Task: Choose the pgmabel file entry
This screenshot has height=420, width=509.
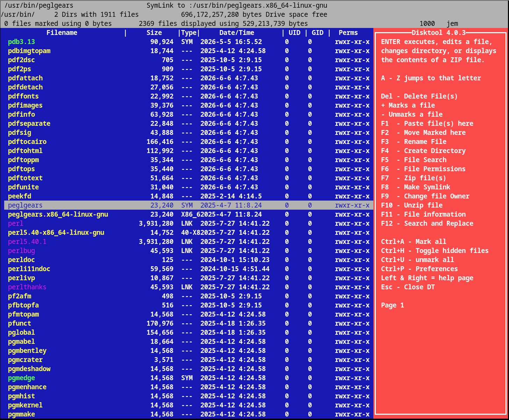Action: tap(22, 342)
